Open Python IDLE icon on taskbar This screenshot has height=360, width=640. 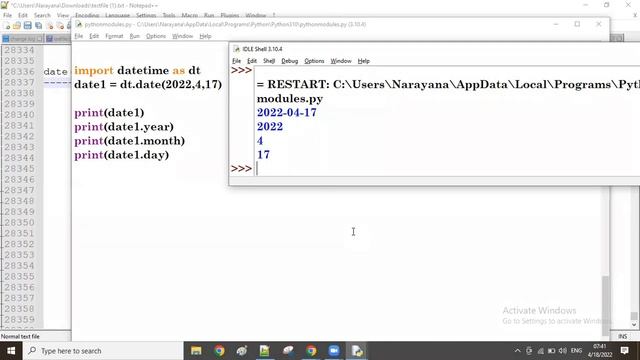pos(357,351)
